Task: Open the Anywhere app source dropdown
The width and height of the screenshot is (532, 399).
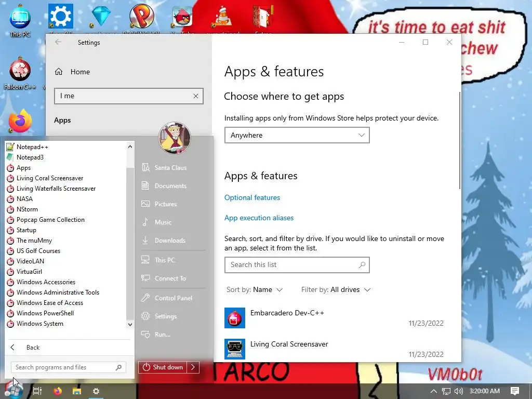Action: 297,135
